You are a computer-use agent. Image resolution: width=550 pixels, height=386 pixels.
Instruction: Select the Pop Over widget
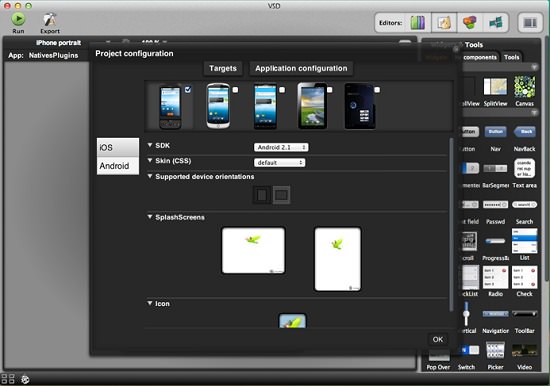(438, 356)
